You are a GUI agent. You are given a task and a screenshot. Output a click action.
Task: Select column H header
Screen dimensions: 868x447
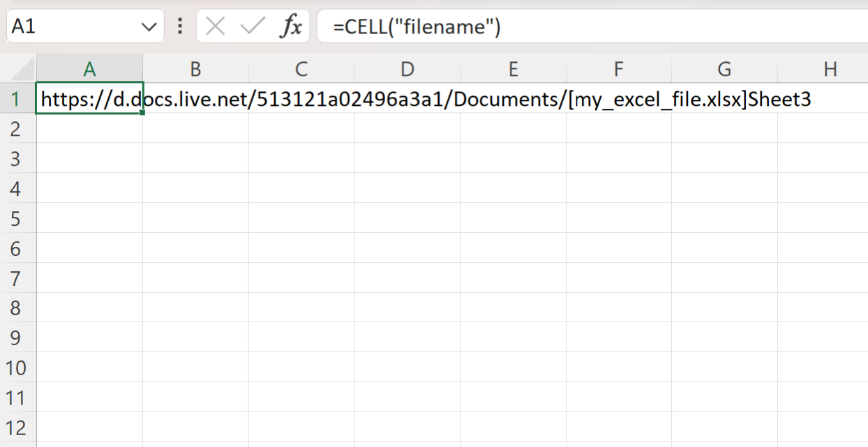(x=830, y=68)
